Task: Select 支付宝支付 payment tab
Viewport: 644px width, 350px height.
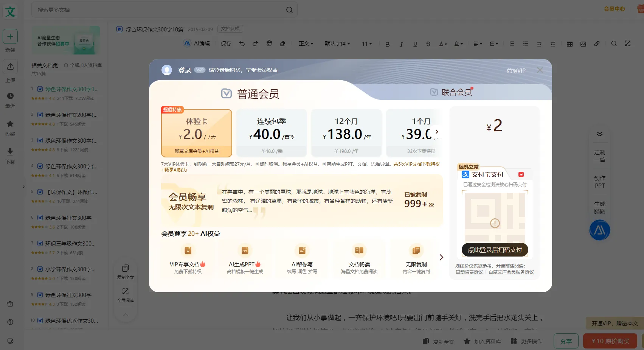Action: tap(483, 174)
